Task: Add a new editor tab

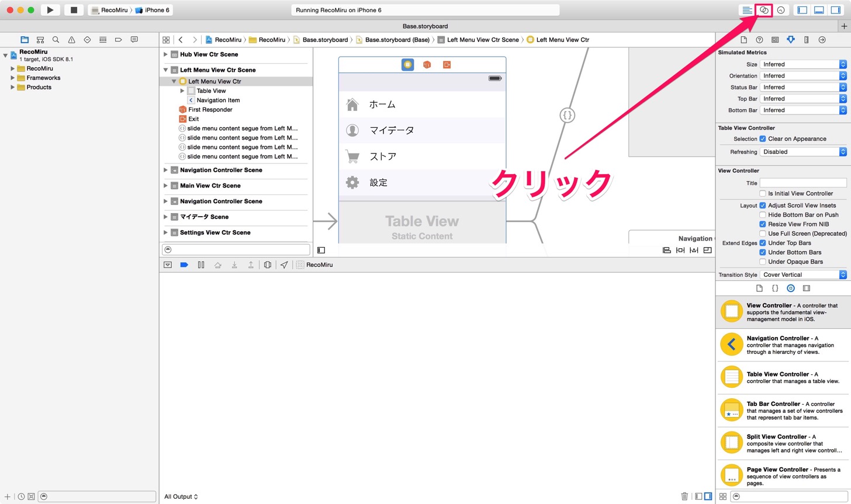Action: [x=844, y=26]
